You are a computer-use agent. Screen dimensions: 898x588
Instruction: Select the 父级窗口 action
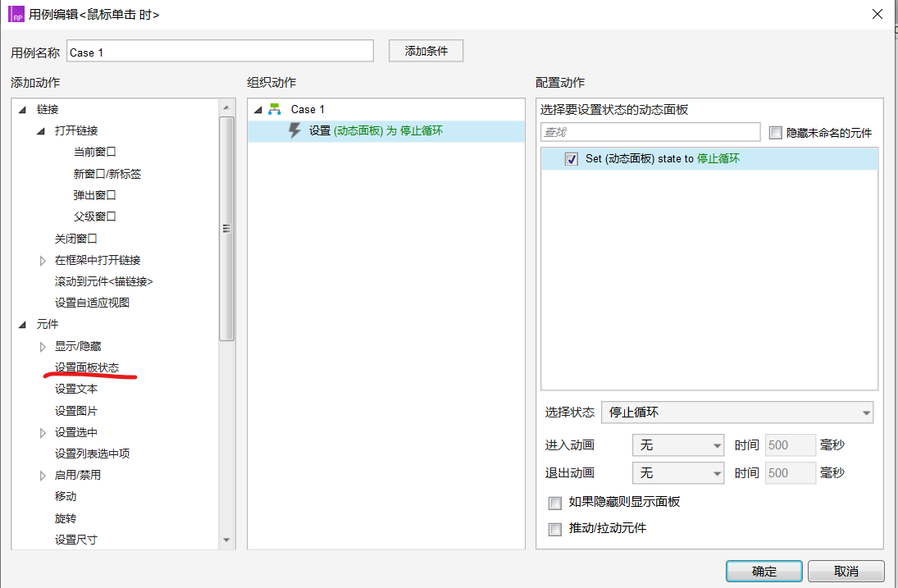(94, 217)
